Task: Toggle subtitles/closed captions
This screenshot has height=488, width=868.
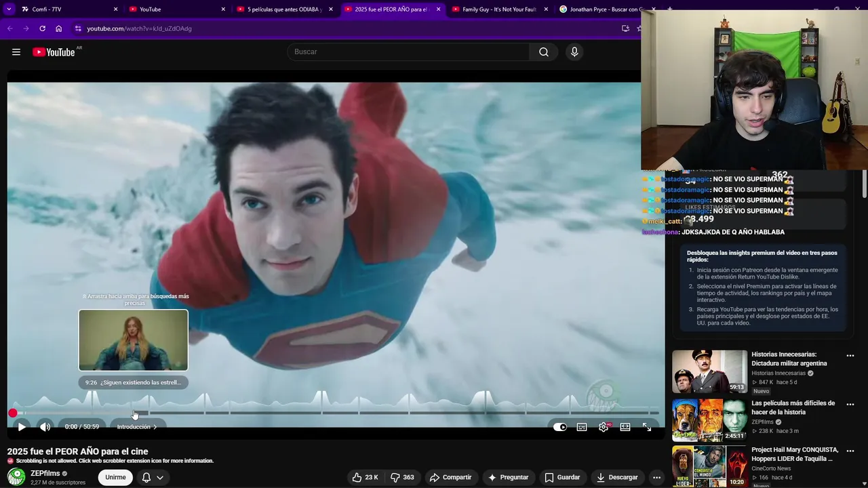Action: (x=582, y=427)
